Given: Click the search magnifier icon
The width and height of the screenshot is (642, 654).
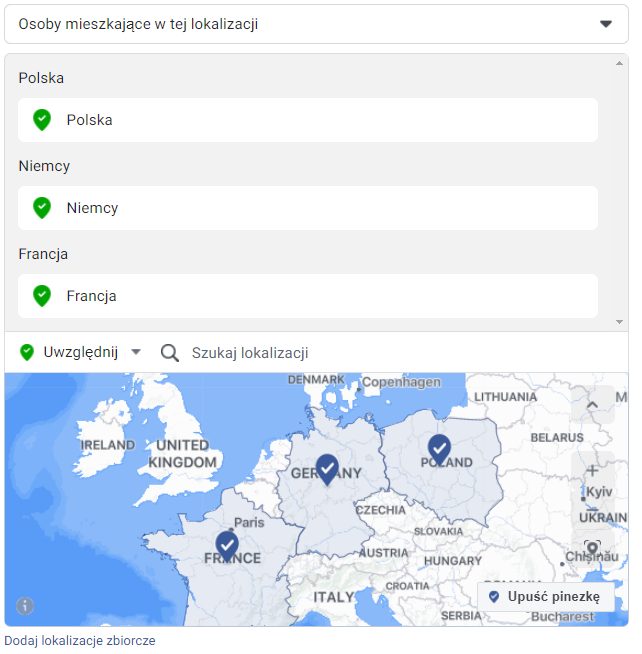Looking at the screenshot, I should tap(170, 353).
